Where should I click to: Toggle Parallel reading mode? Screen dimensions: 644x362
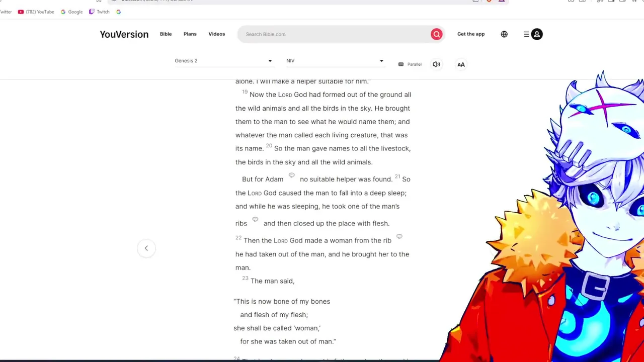[x=410, y=64]
